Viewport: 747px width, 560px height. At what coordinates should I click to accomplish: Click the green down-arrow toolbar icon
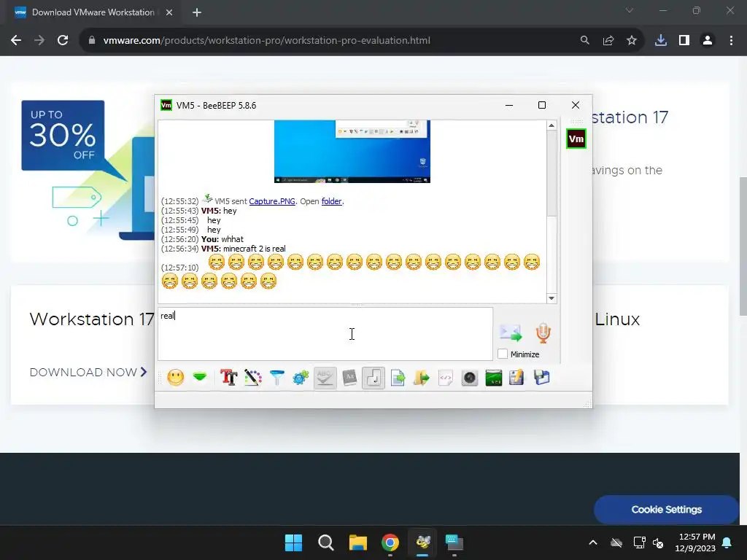coord(200,378)
